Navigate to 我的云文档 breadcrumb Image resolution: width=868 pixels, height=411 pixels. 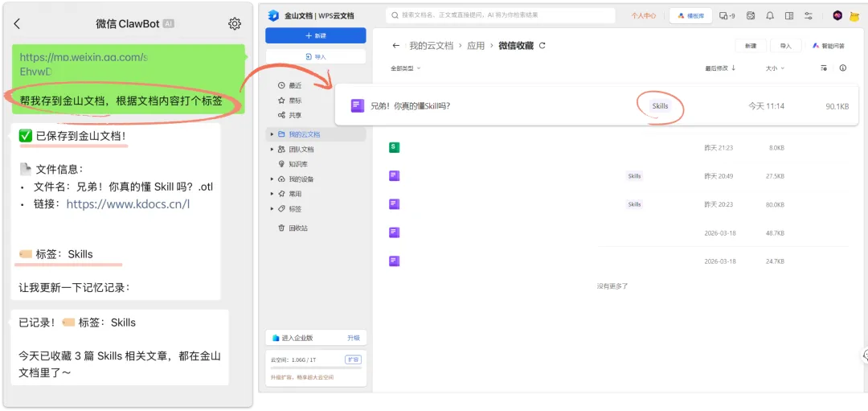[432, 45]
